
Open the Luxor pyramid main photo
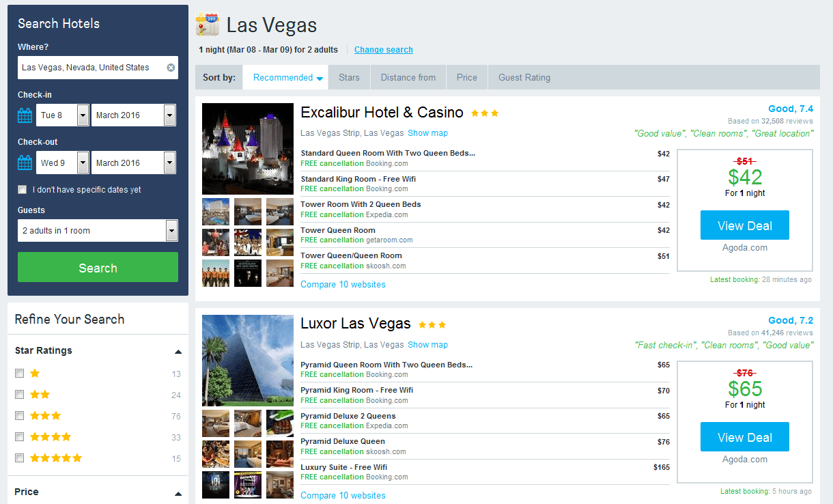point(248,361)
